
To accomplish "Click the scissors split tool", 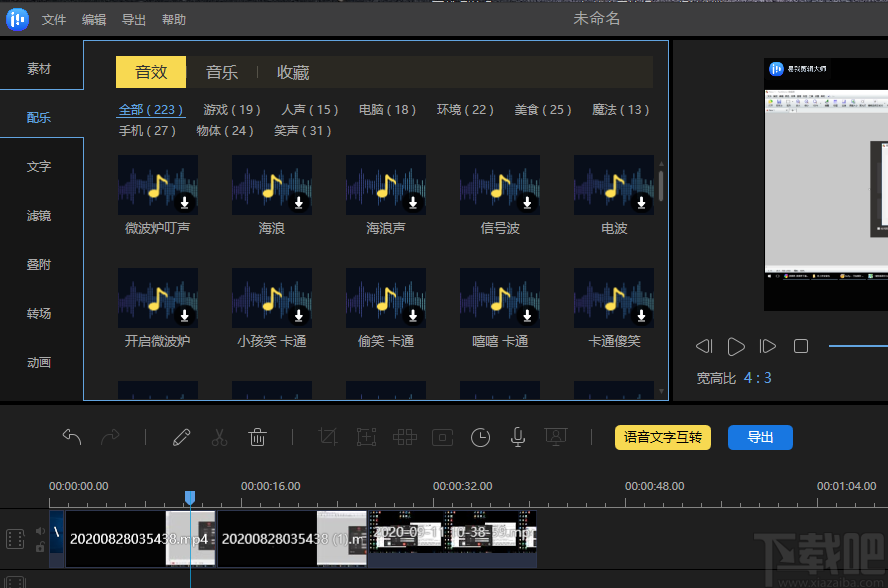I will pyautogui.click(x=219, y=437).
